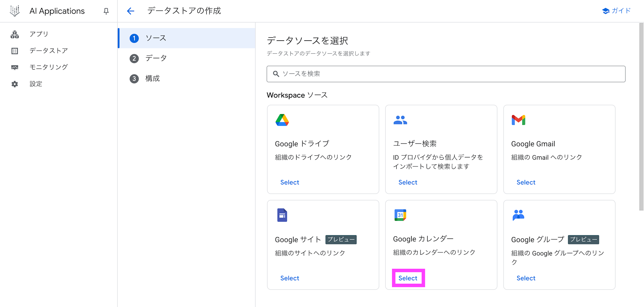Click the Google カレンダー card title

(423, 239)
